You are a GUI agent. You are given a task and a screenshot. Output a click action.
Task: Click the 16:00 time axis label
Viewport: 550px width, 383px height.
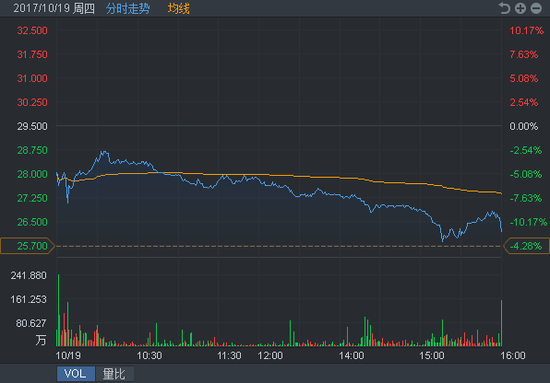pyautogui.click(x=513, y=355)
